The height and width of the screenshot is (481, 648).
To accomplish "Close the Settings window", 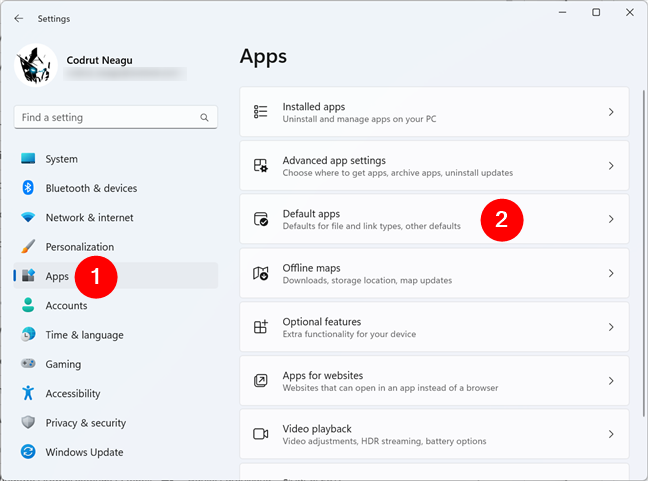I will [x=629, y=12].
